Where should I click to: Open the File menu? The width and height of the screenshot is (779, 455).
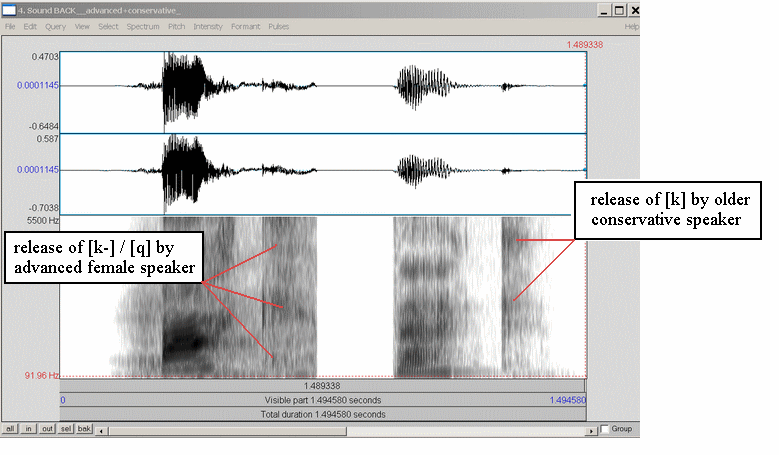pyautogui.click(x=10, y=26)
